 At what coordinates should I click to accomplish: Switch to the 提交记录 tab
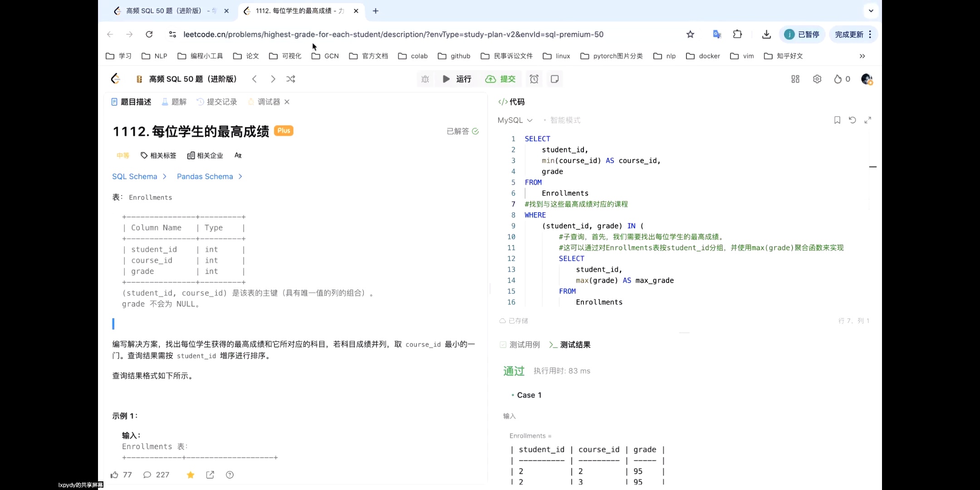[221, 102]
